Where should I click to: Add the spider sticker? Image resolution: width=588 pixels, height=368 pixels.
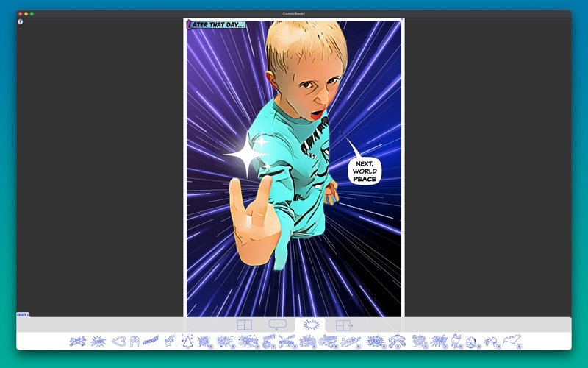click(492, 342)
